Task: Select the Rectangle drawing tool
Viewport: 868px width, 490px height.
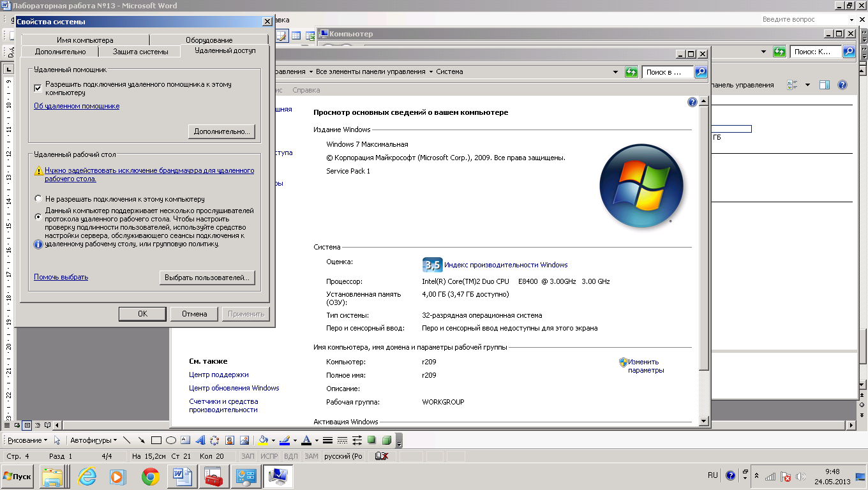Action: point(156,440)
